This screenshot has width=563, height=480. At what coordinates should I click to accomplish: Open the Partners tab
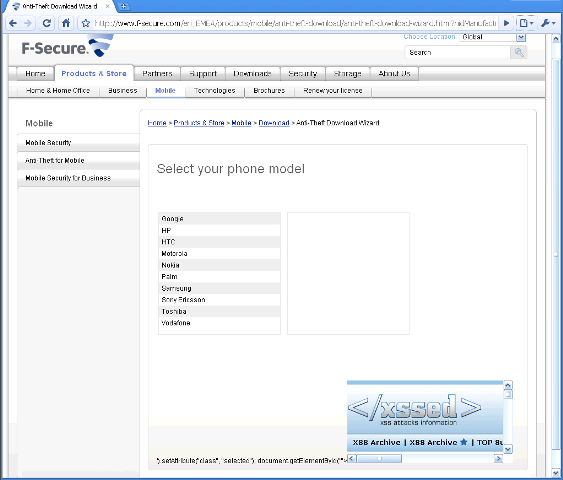(x=157, y=74)
